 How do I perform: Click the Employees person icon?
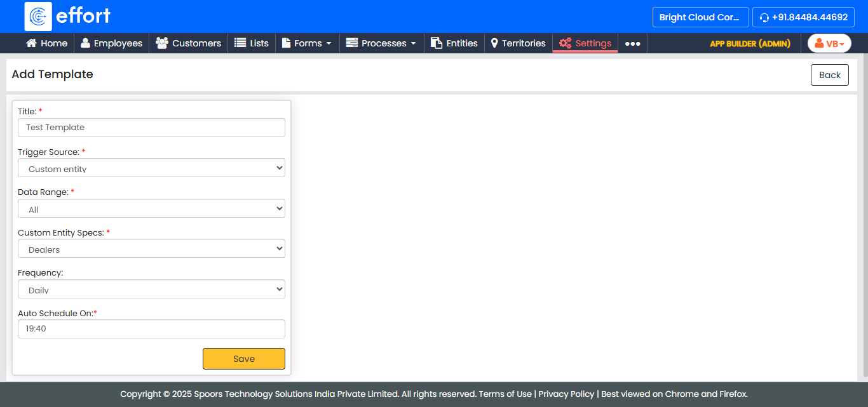coord(85,43)
